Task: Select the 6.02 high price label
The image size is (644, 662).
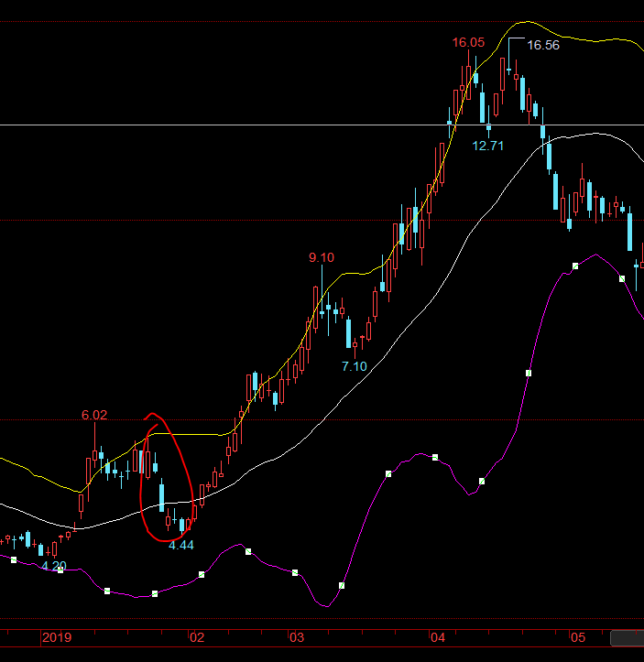Action: point(94,415)
